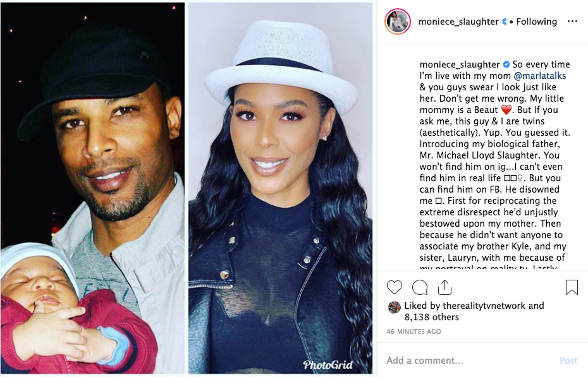Open the three-dots more options menu
Viewport: 588px width, 377px height.
(x=572, y=21)
